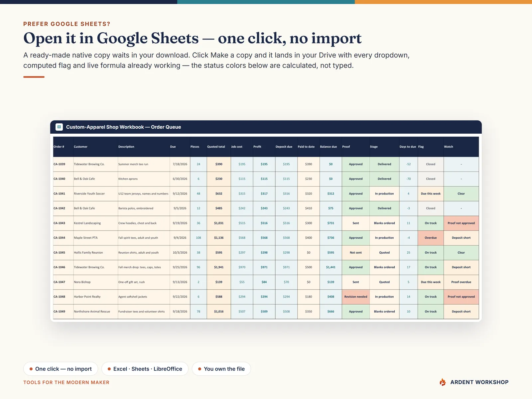
Task: Click 'In production' stage for CA-1041
Action: click(384, 194)
